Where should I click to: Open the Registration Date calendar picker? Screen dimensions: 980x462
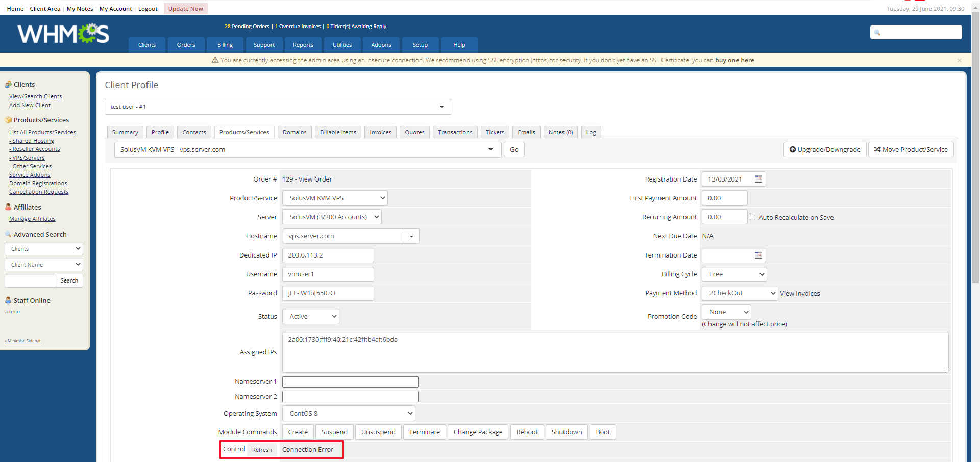[x=758, y=179]
